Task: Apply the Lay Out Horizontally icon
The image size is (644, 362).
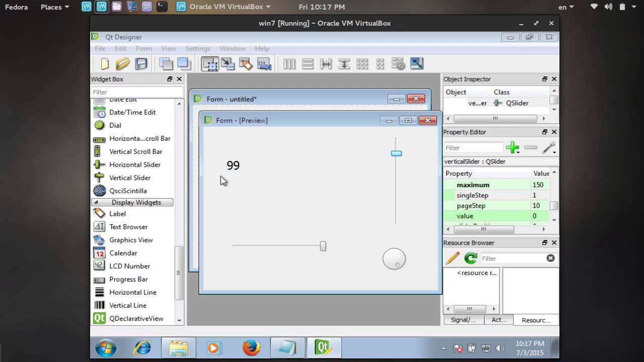Action: [289, 64]
